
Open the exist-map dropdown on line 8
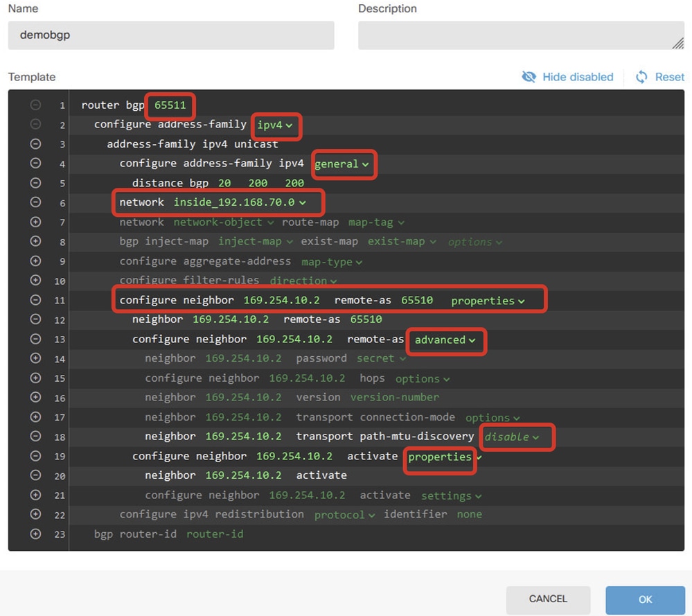(x=402, y=242)
